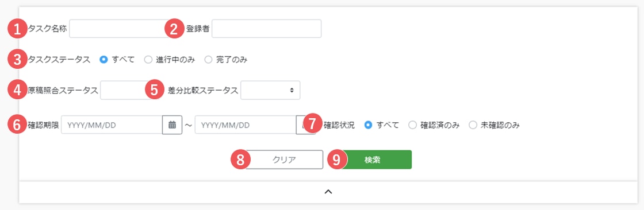Screen dimensions: 644x210
Task: Open calendar picker for start 確認期限 date
Action: [x=172, y=125]
